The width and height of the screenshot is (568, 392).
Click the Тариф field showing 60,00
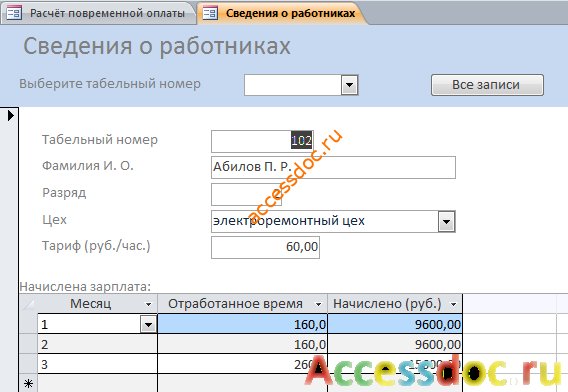[x=265, y=247]
